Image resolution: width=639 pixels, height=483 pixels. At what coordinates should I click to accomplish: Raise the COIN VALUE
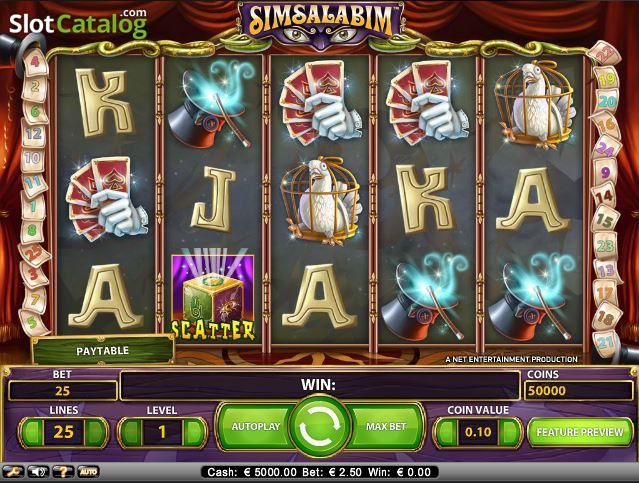(510, 432)
